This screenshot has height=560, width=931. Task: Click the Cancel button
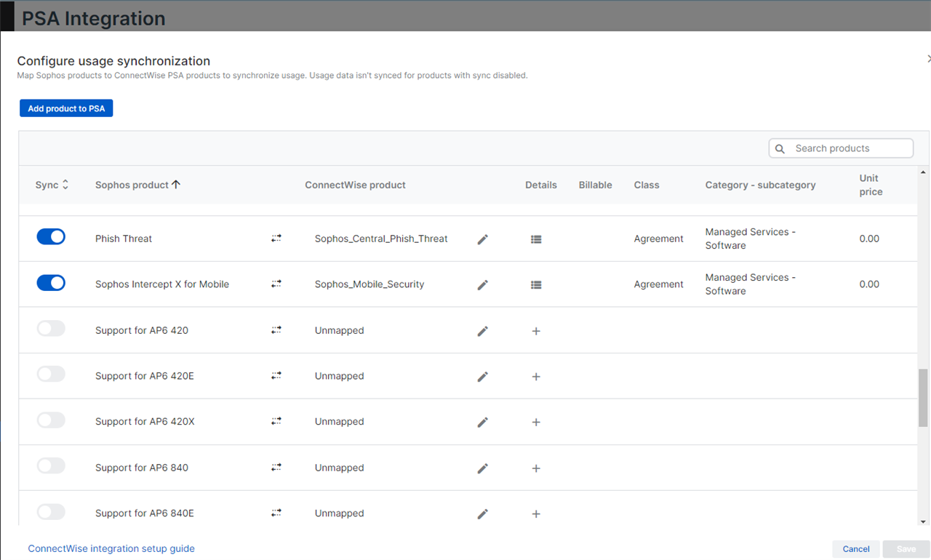tap(856, 549)
